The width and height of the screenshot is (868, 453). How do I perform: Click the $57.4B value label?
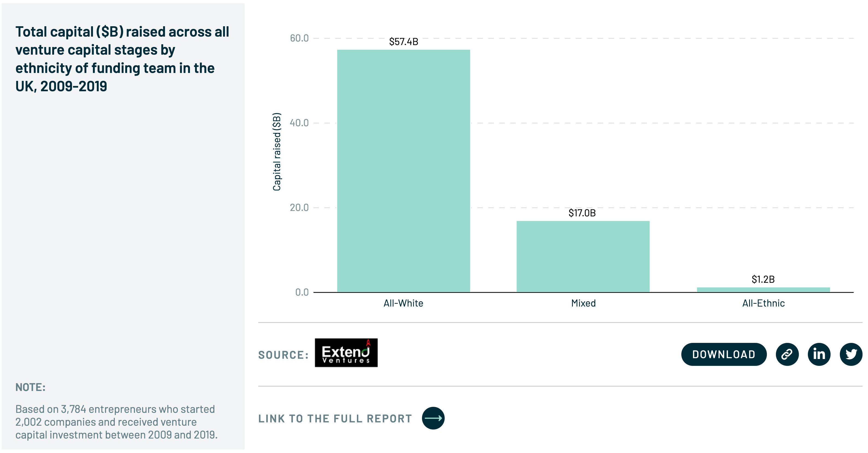(x=403, y=42)
